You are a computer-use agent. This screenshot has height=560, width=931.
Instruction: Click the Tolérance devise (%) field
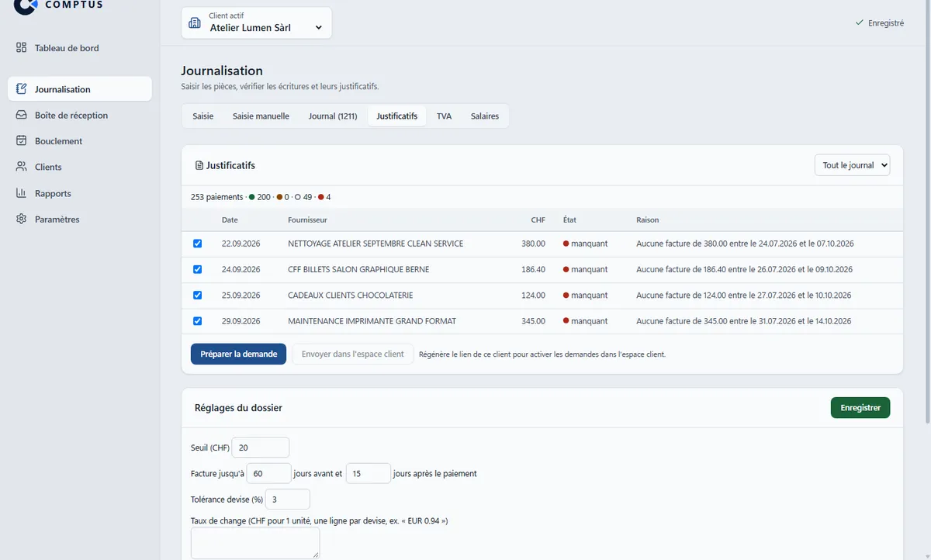click(x=288, y=500)
